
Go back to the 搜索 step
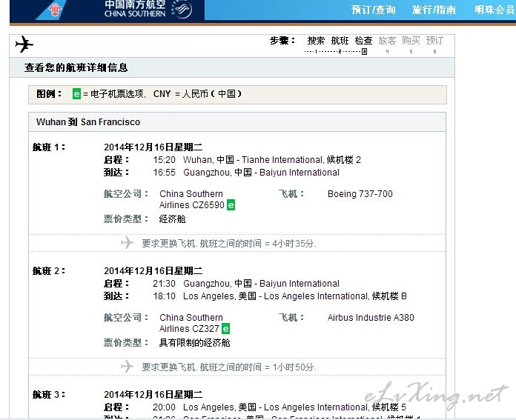(x=316, y=41)
